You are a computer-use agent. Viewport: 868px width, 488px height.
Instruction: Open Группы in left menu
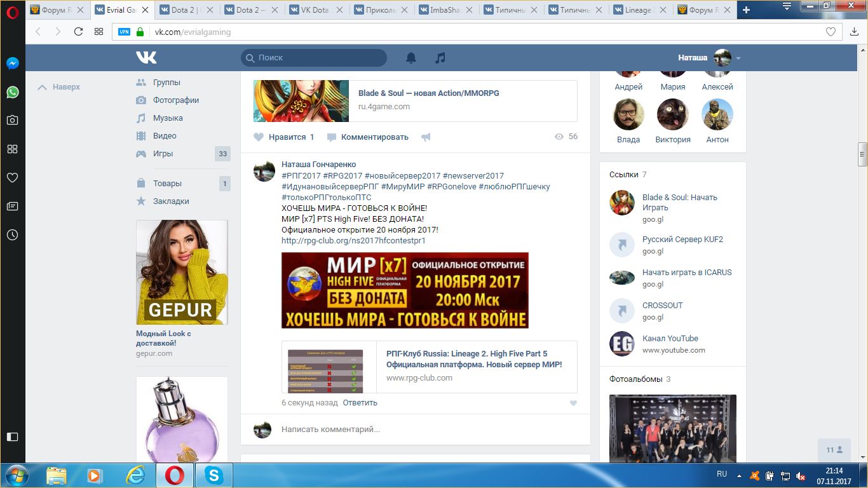[x=166, y=83]
